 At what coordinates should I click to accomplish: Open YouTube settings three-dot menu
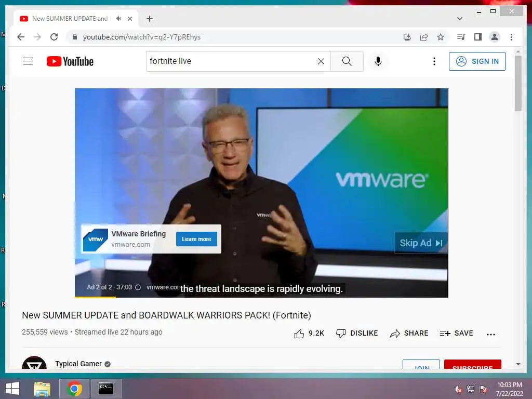[x=434, y=61]
